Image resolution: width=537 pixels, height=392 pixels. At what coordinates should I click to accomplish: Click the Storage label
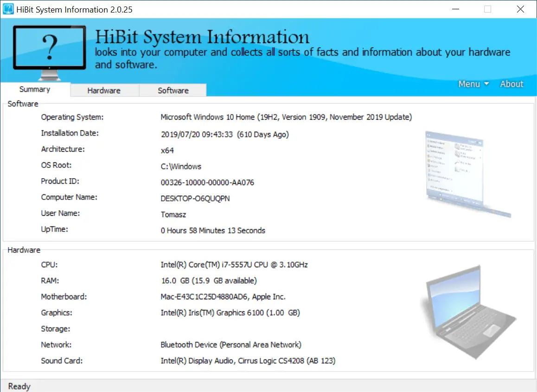point(56,329)
